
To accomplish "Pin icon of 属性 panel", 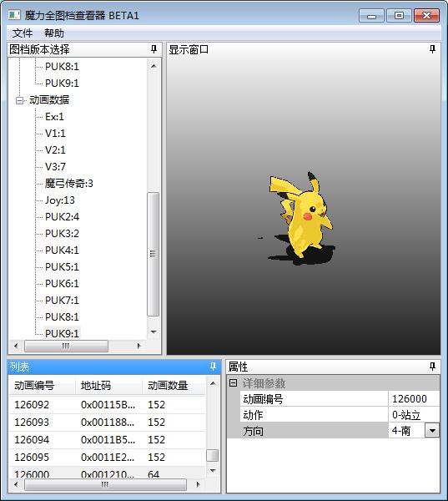I will pyautogui.click(x=432, y=367).
